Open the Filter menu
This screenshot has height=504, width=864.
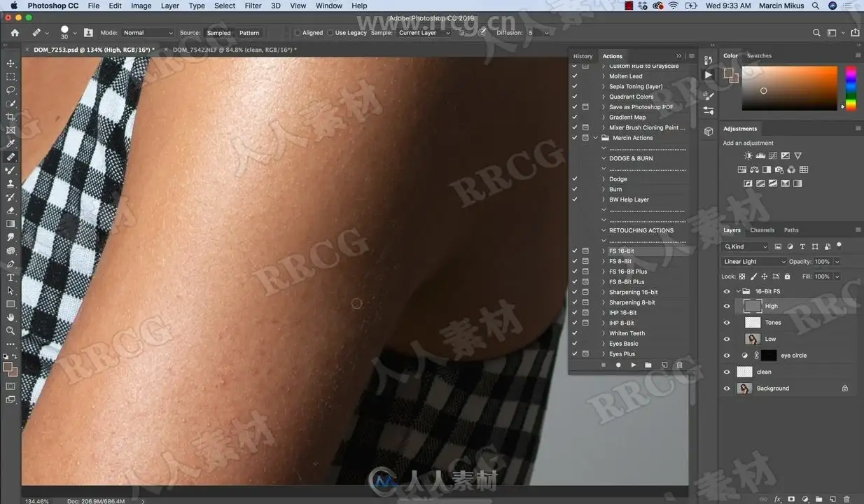[x=253, y=6]
